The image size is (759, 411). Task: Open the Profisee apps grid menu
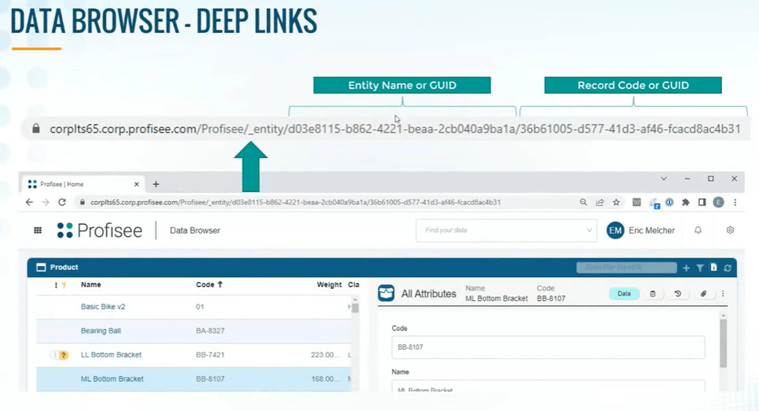(x=38, y=230)
